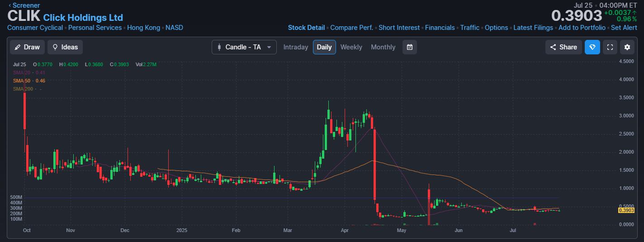Image resolution: width=644 pixels, height=242 pixels.
Task: Open the Draw tool
Action: tap(27, 47)
